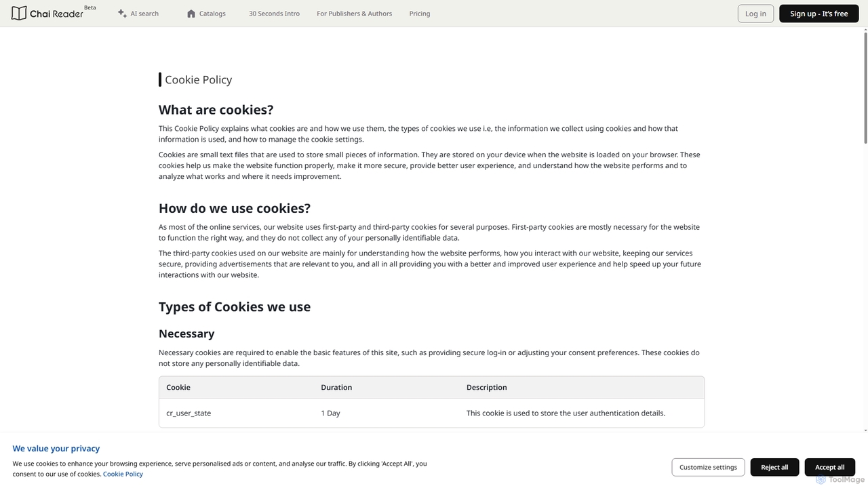Click the AI search sparkle icon
Image resolution: width=868 pixels, height=488 pixels.
coord(122,13)
